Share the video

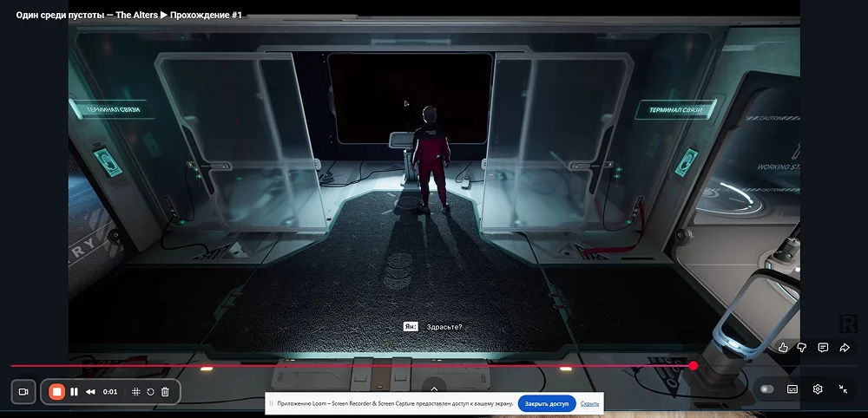pyautogui.click(x=844, y=348)
